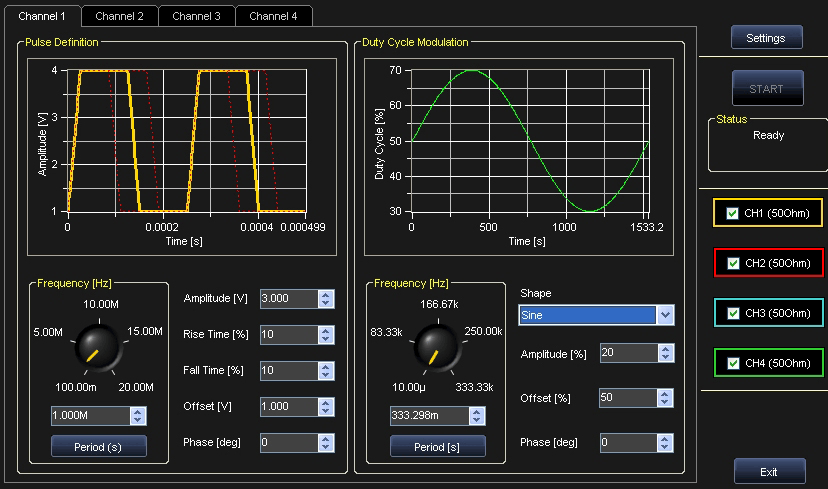Click the Fall Time [%] spinner arrows
828x489 pixels.
tap(326, 371)
